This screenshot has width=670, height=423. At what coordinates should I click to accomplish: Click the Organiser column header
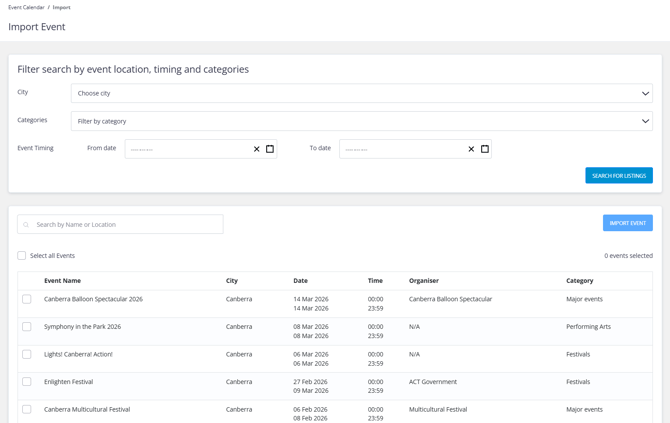click(424, 281)
